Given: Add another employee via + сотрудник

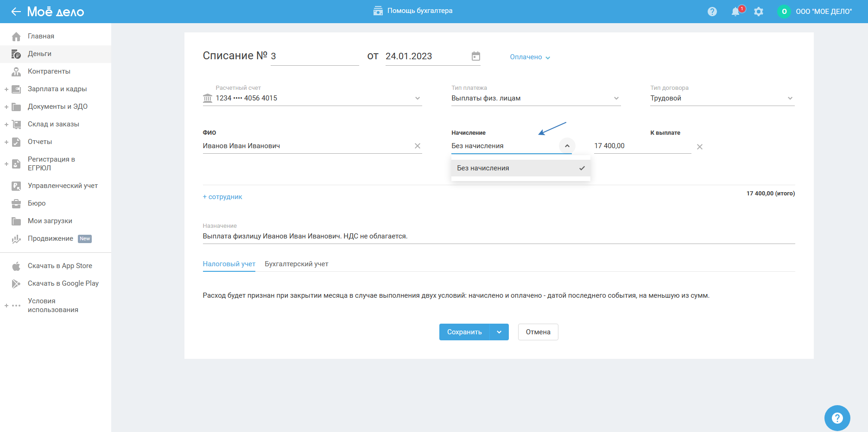Looking at the screenshot, I should [x=222, y=197].
